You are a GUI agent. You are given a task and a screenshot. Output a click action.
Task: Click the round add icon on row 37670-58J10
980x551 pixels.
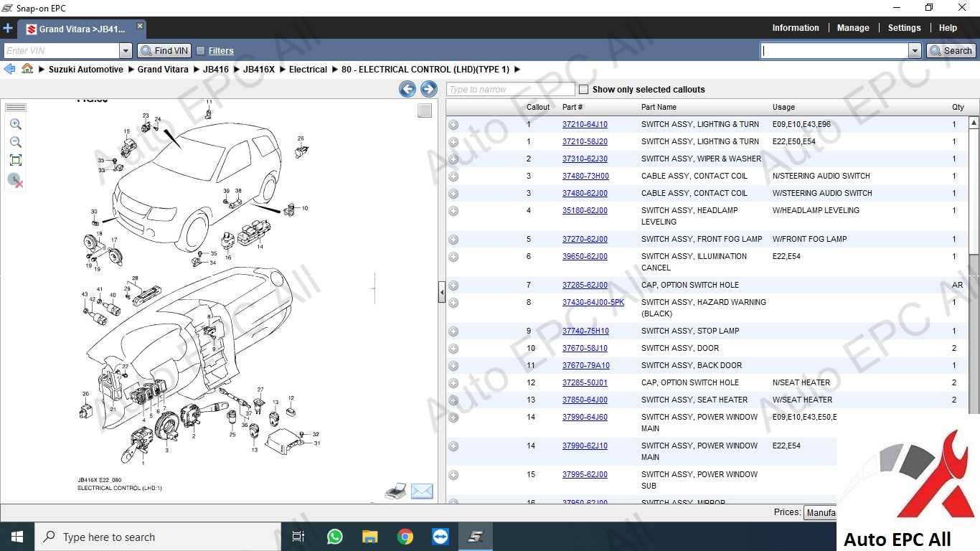(x=453, y=349)
